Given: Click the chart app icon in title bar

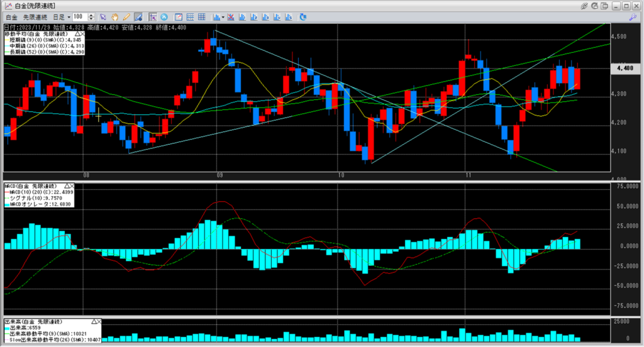Looking at the screenshot, I should 8,6.
